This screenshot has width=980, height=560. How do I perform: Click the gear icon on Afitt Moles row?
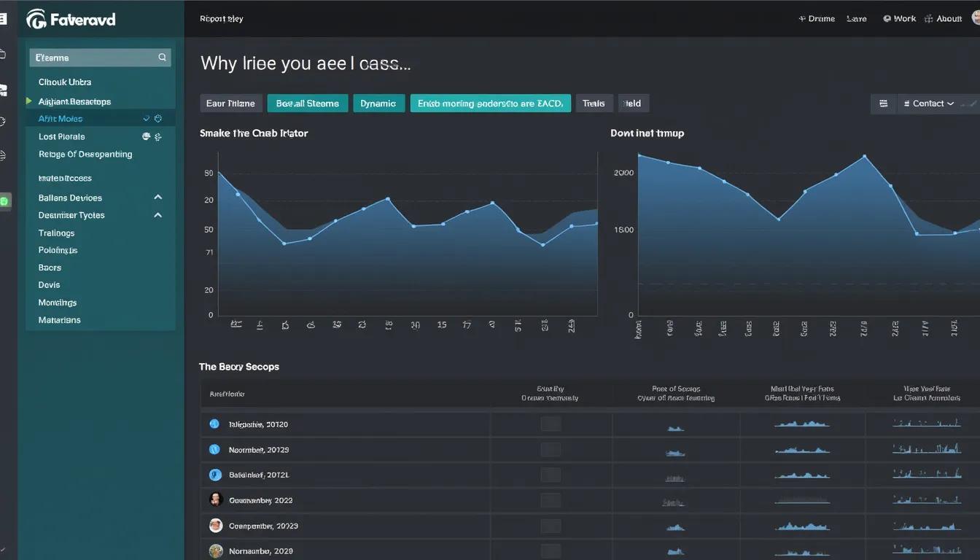click(158, 119)
